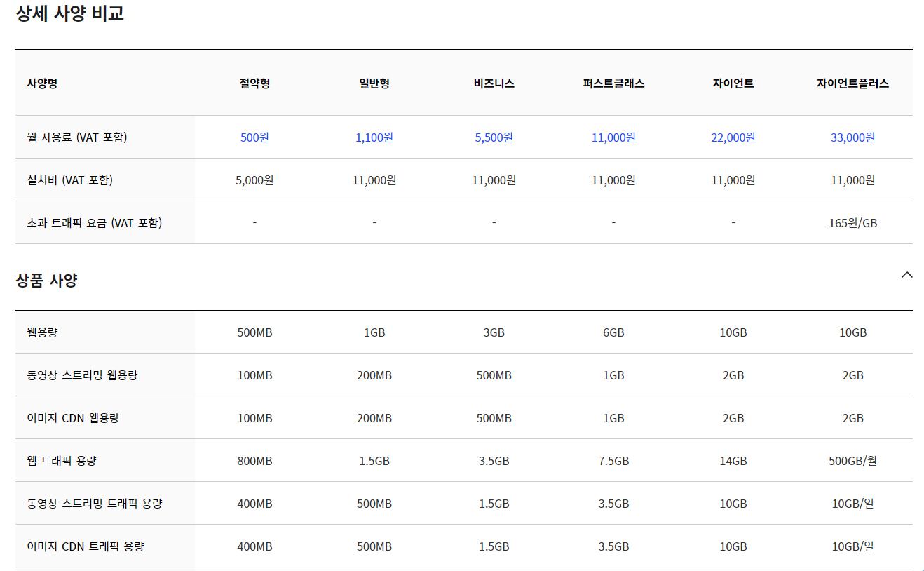Screen dimensions: 924x571
Task: Click 비즈니스 동영상 스트리밍 웹용량 500MB cell
Action: (x=494, y=375)
